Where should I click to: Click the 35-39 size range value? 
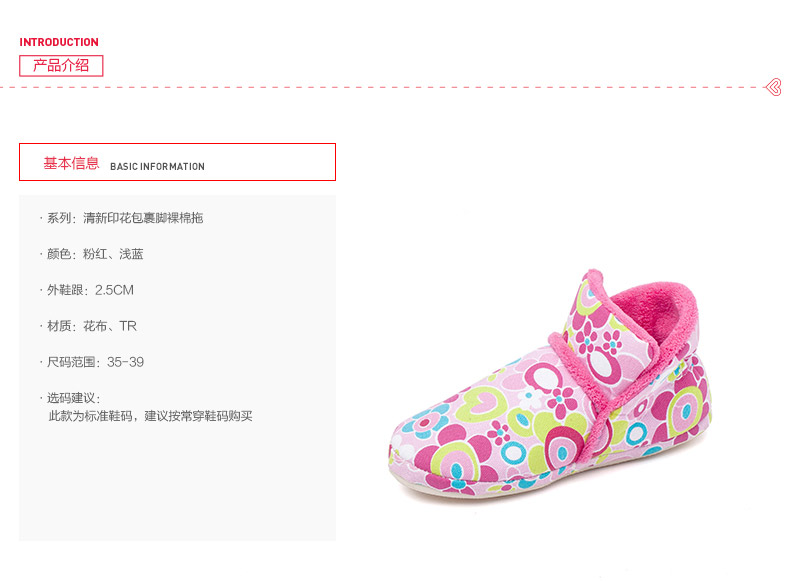point(125,362)
